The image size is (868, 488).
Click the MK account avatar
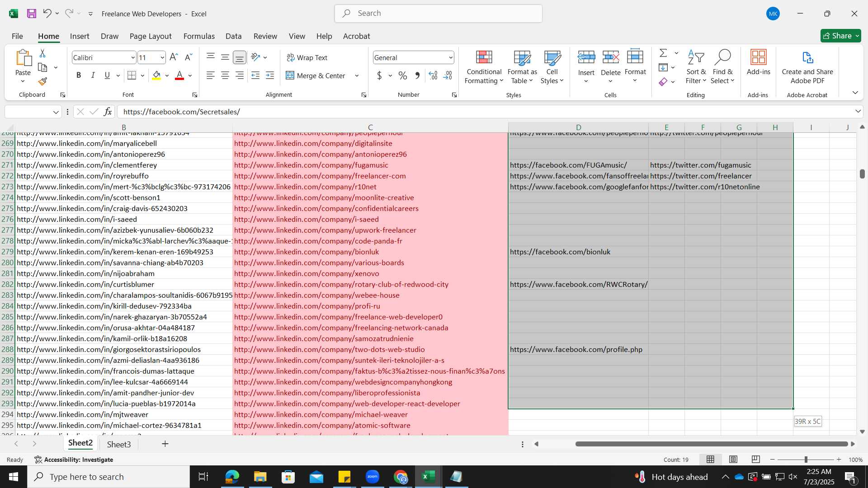point(773,14)
